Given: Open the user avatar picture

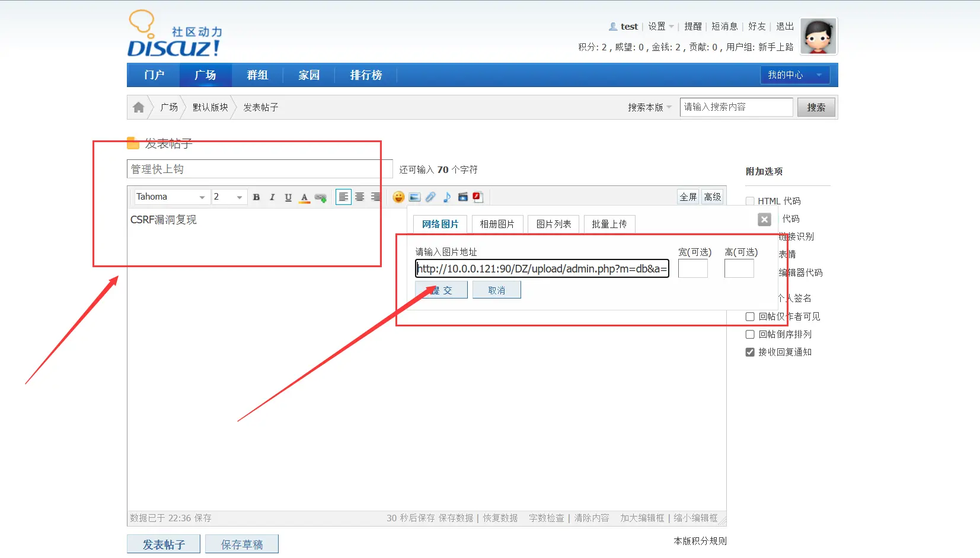Looking at the screenshot, I should click(819, 36).
